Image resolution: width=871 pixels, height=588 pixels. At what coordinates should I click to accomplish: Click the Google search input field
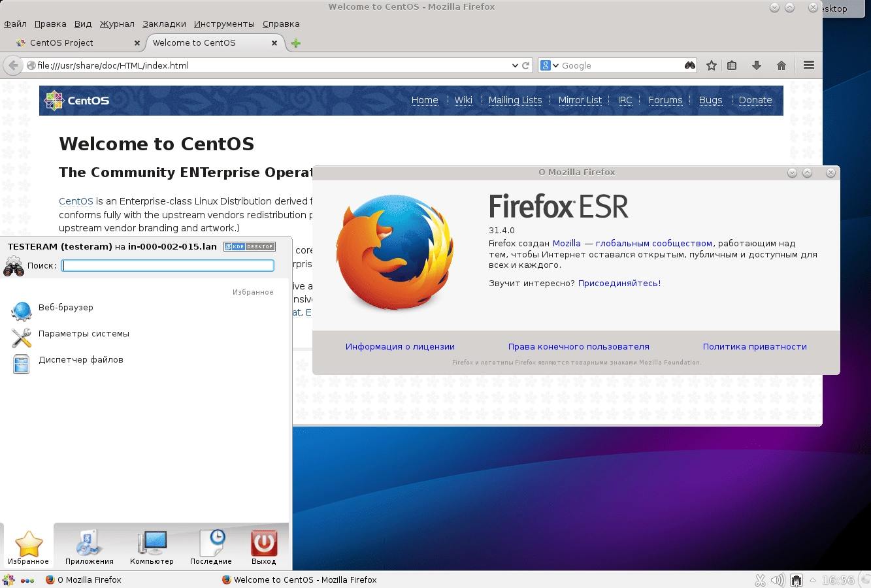tap(621, 65)
